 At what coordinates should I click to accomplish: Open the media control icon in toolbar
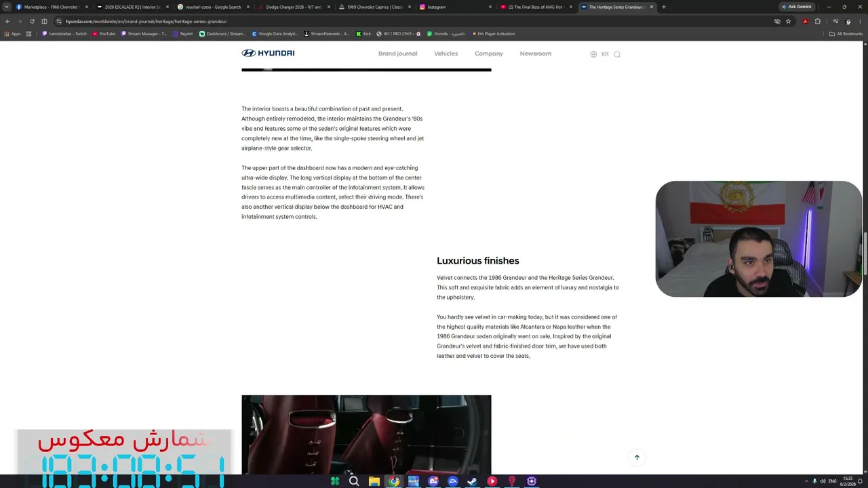835,21
